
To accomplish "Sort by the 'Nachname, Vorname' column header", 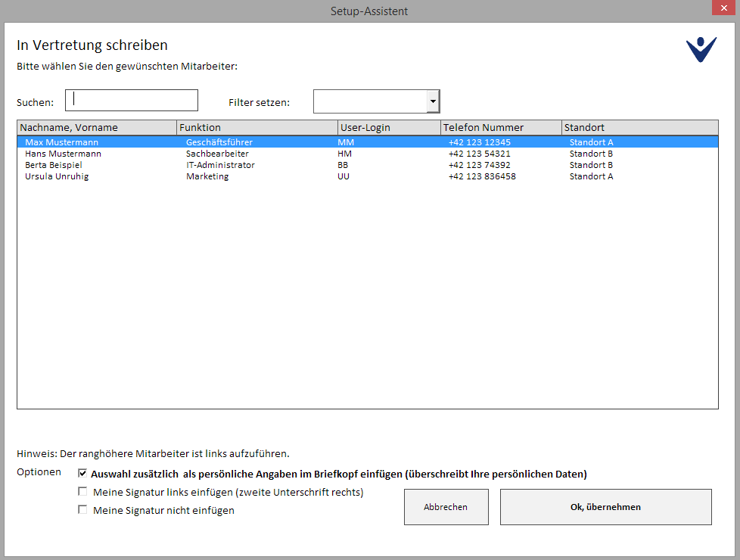I will [97, 127].
